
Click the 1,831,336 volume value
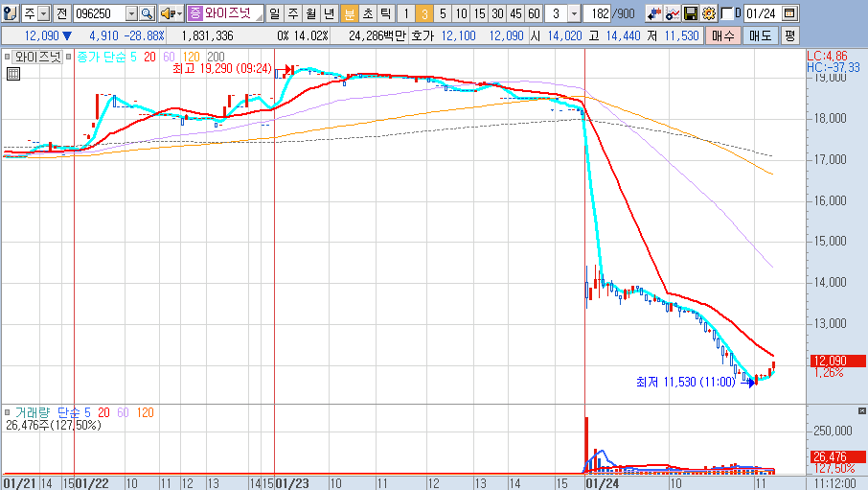point(208,36)
